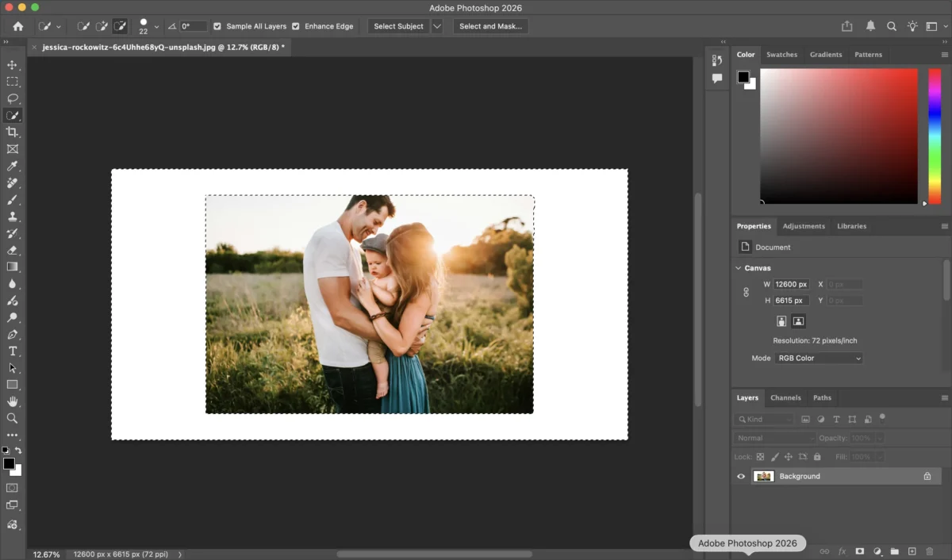Image resolution: width=952 pixels, height=560 pixels.
Task: Open the Search icon in top bar
Action: (892, 26)
